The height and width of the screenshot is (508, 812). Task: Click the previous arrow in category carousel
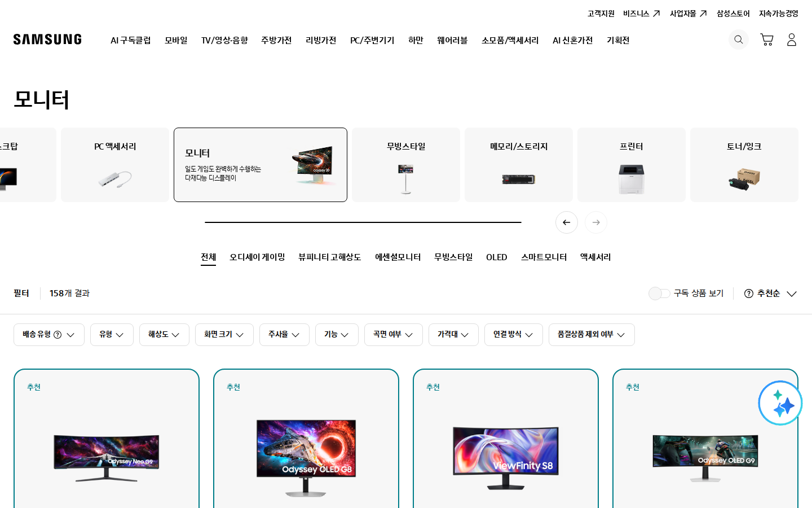[567, 222]
